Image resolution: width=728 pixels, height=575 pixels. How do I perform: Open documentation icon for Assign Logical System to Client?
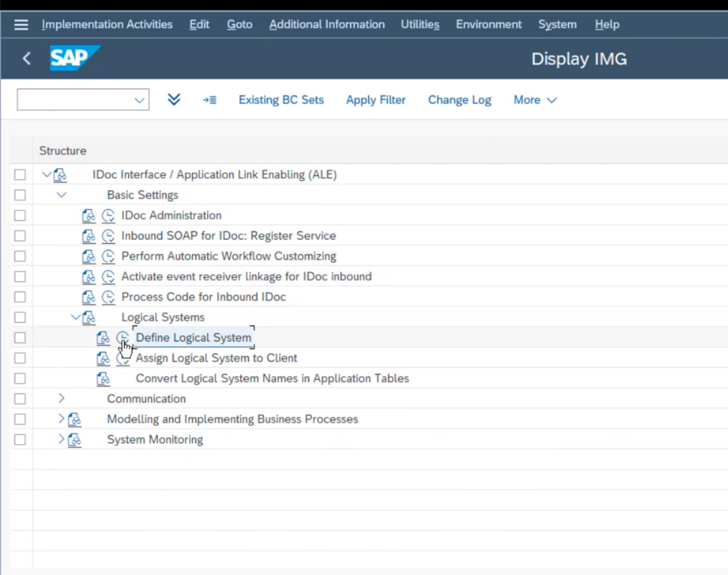[x=103, y=358]
